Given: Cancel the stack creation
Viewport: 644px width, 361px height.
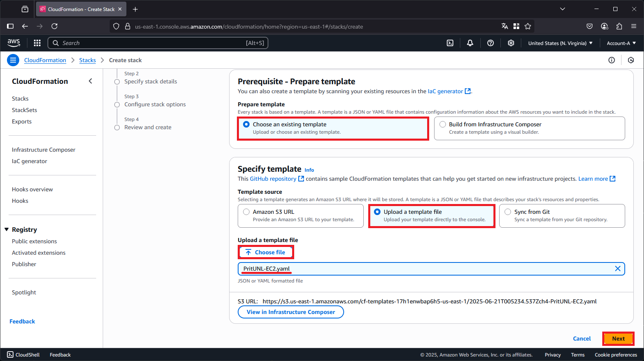Looking at the screenshot, I should coord(582,339).
